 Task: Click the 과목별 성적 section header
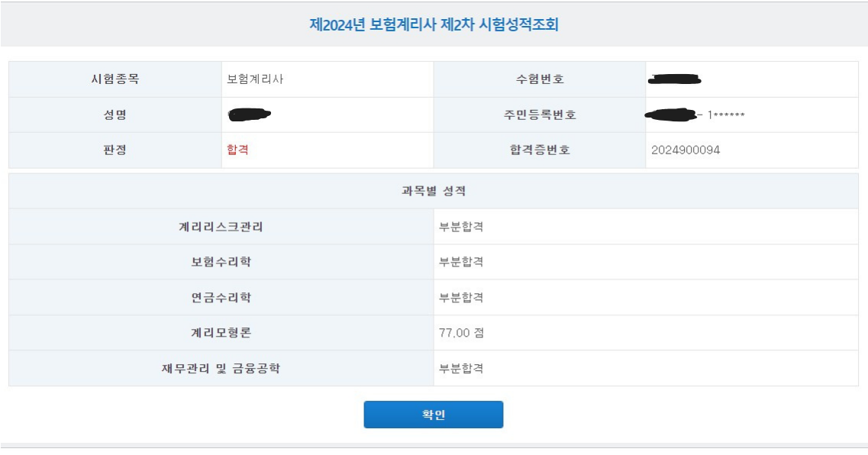434,191
